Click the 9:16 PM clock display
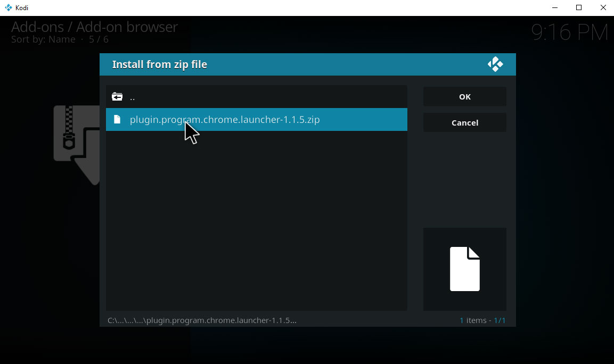 click(570, 32)
